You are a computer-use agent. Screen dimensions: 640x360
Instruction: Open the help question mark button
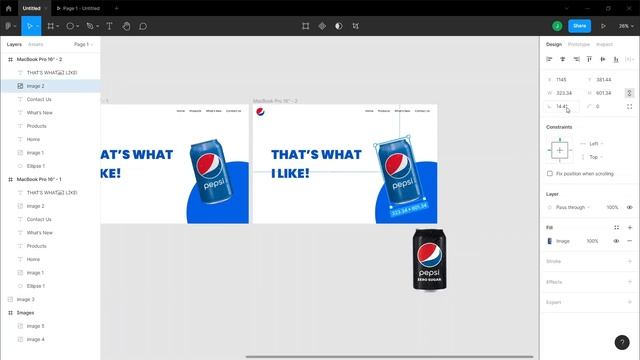pos(622,342)
